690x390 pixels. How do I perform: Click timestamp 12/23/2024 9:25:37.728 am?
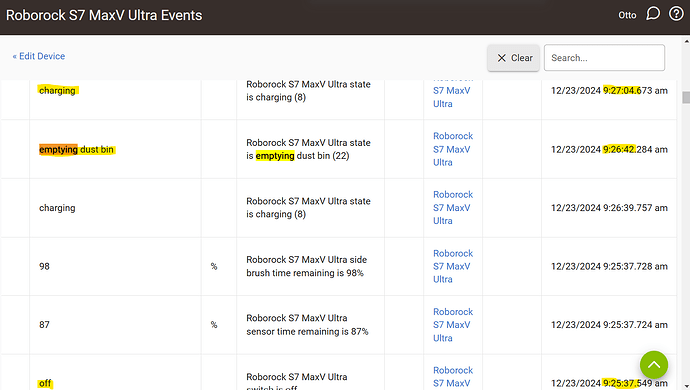point(609,266)
